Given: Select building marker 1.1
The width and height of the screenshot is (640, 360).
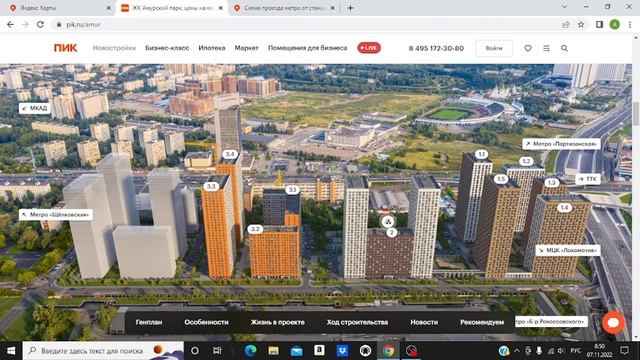Looking at the screenshot, I should 482,154.
